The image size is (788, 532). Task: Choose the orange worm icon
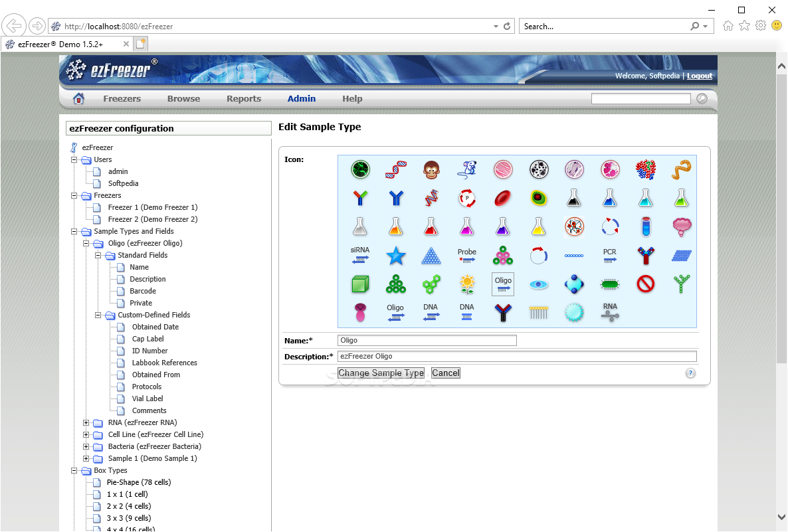(682, 170)
